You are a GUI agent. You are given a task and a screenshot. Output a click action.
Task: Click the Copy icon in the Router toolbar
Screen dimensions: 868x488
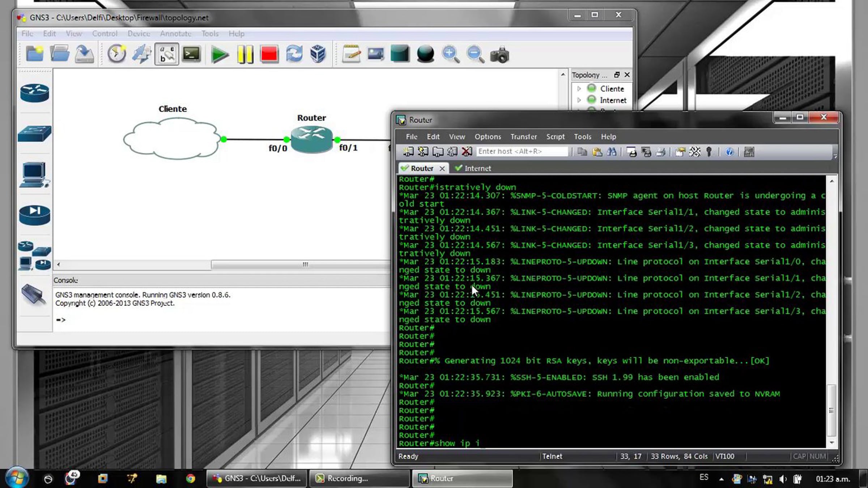(582, 152)
